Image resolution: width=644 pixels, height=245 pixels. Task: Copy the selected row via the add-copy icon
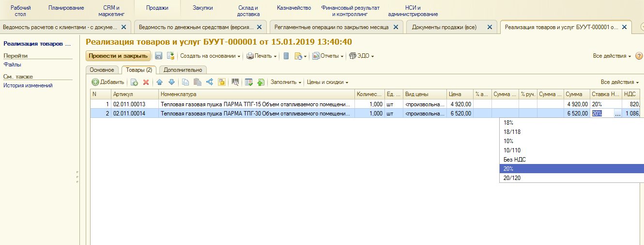[x=134, y=82]
